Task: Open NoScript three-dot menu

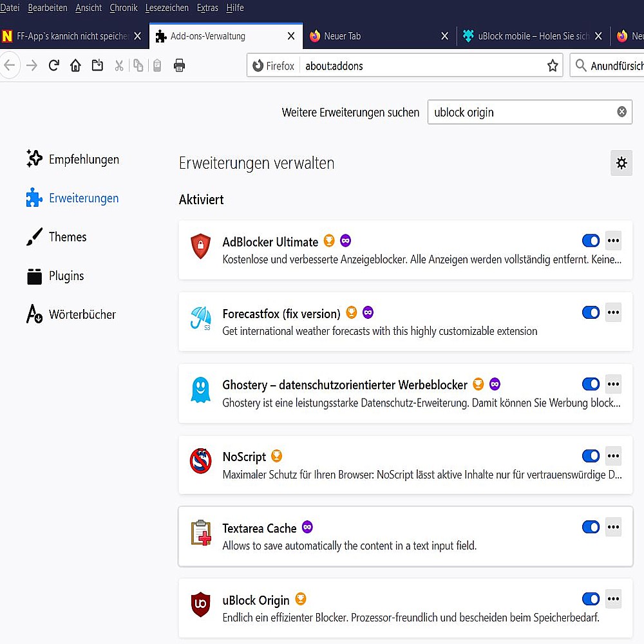Action: [x=613, y=456]
